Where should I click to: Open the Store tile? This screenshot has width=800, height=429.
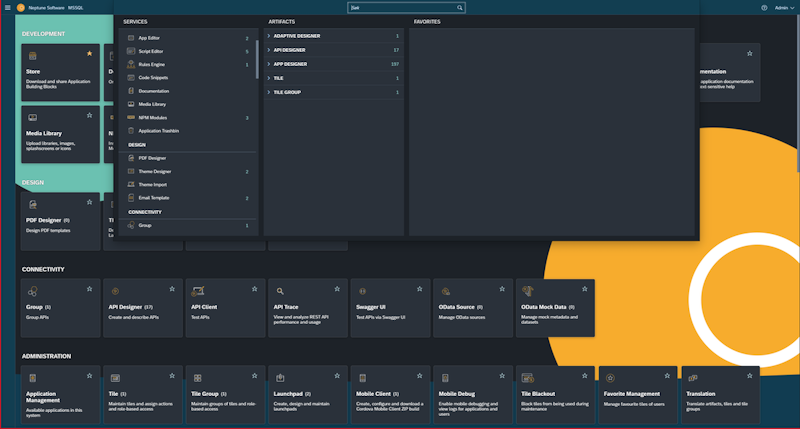pyautogui.click(x=60, y=72)
